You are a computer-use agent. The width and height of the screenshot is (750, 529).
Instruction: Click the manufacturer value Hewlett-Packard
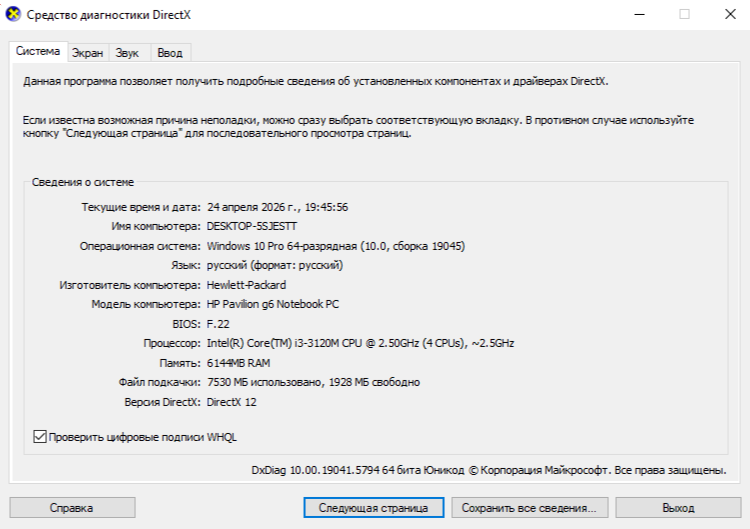click(246, 285)
